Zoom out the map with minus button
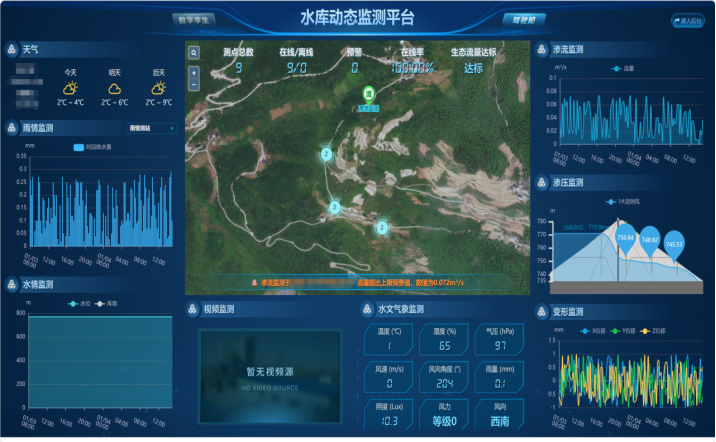716x442 pixels. [193, 85]
